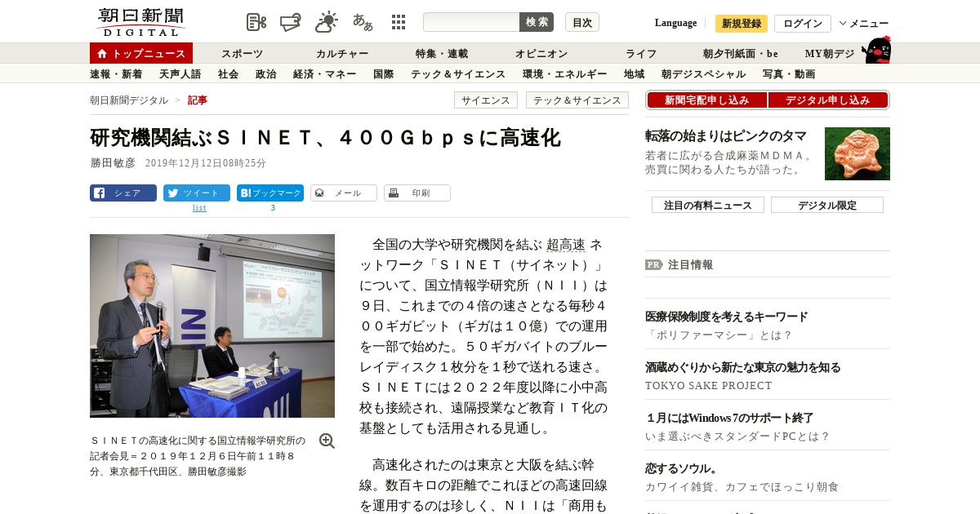Click the Hatena B! bookmark icon
Viewport: 980px width, 514px height.
(x=245, y=193)
